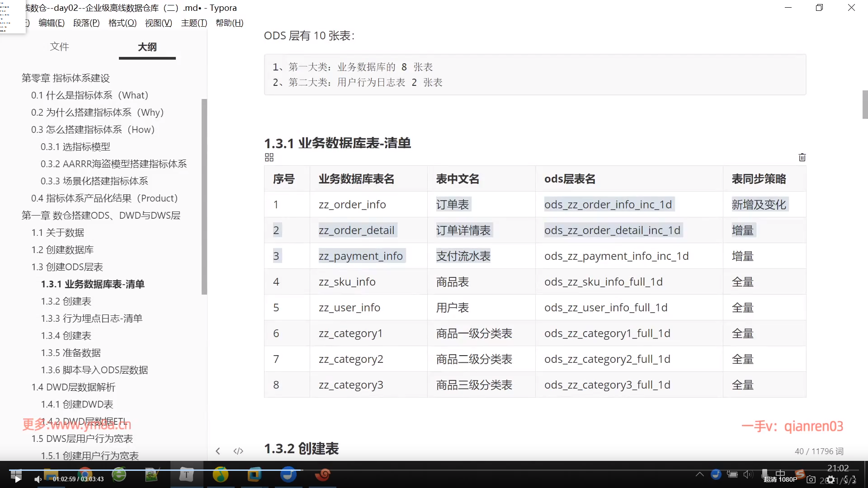
Task: Open the 主题(T) menu
Action: click(193, 23)
